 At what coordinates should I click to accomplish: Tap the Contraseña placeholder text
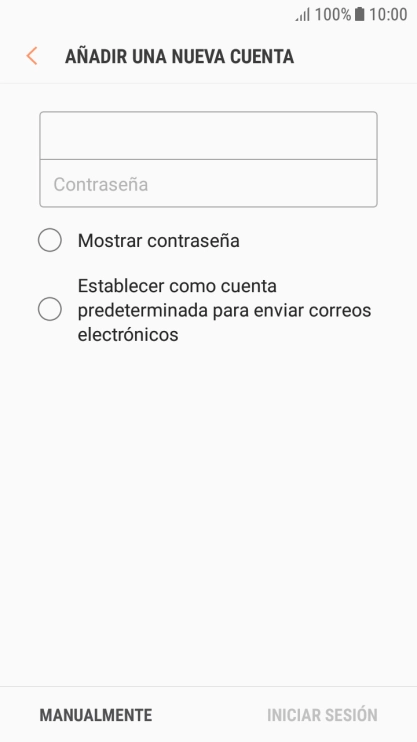101,184
